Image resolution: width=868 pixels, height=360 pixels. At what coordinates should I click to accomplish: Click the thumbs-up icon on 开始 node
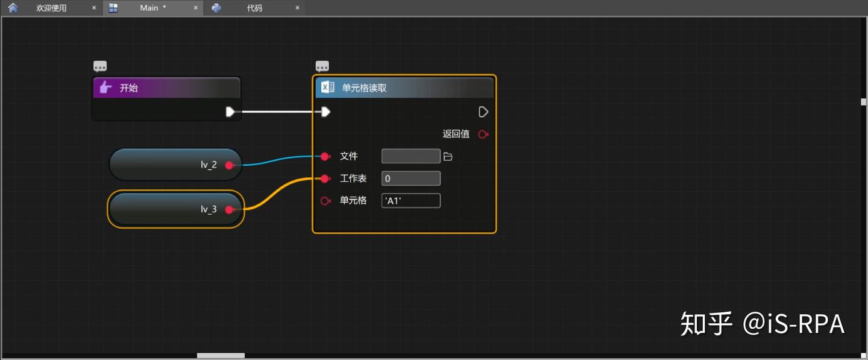pos(105,87)
